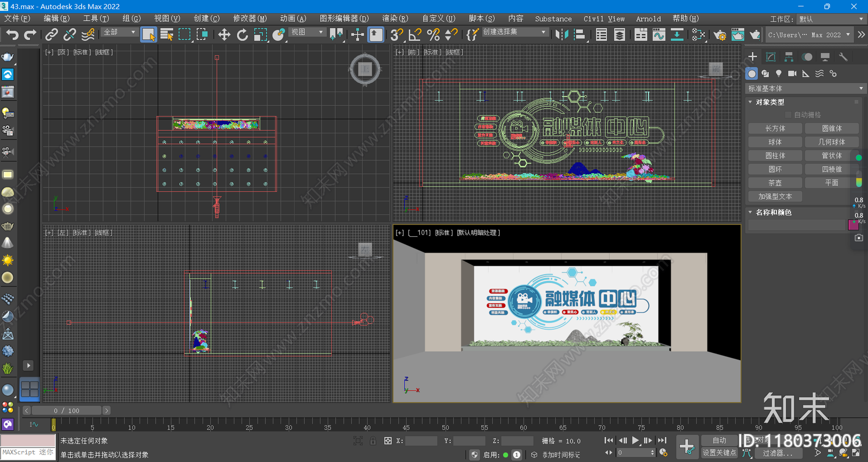The width and height of the screenshot is (868, 462).
Task: Open the 工作区 默认 workspace dropdown
Action: tap(831, 19)
